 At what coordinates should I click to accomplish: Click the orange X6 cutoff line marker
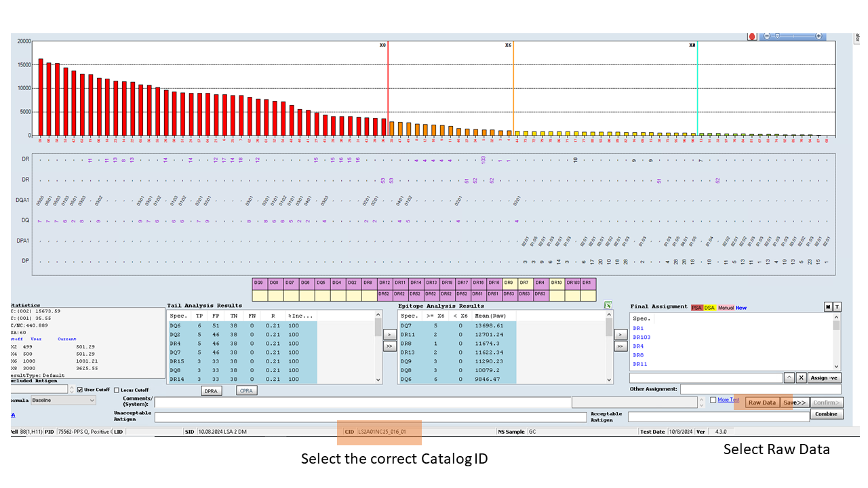[x=513, y=88]
